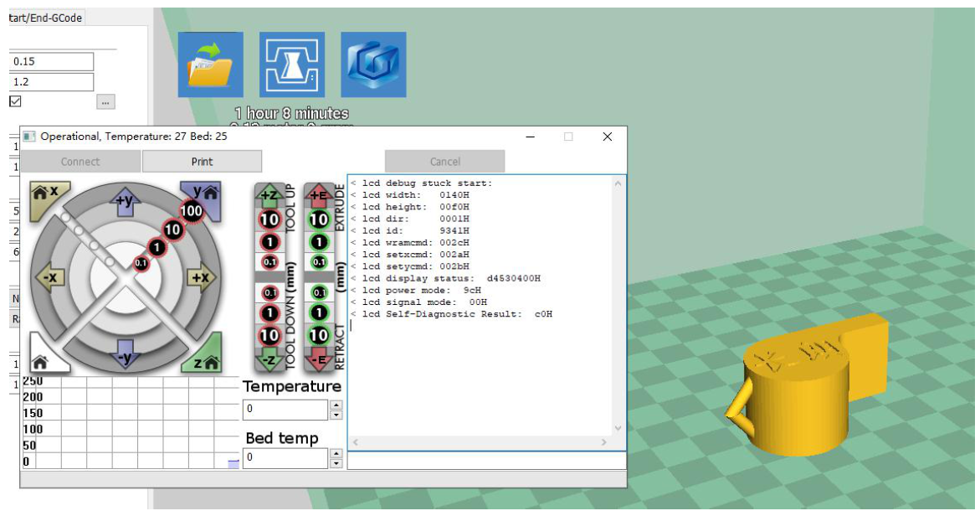Move tool up 0.1 mm on Z

(x=269, y=262)
